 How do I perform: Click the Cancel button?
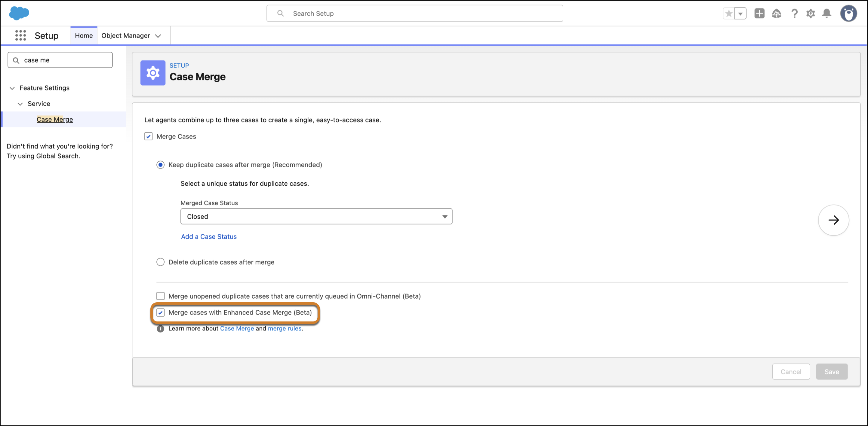[791, 372]
